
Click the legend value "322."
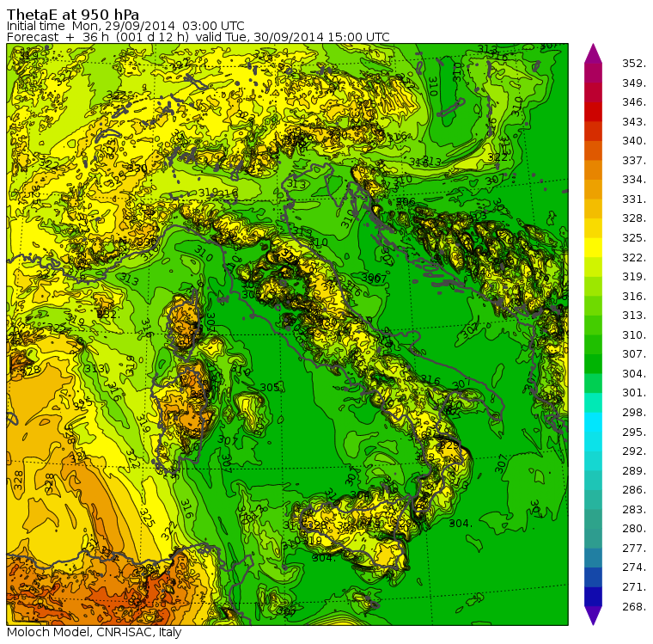[x=634, y=258]
